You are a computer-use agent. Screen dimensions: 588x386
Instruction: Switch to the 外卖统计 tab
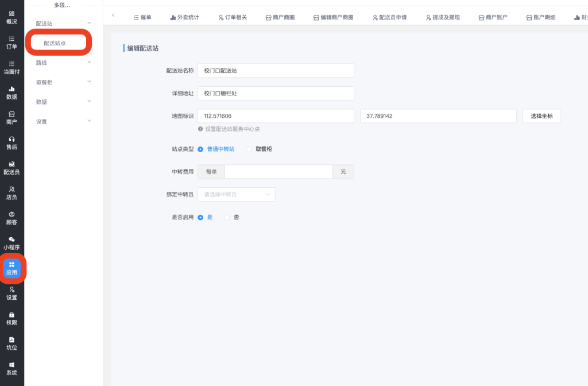(x=185, y=18)
